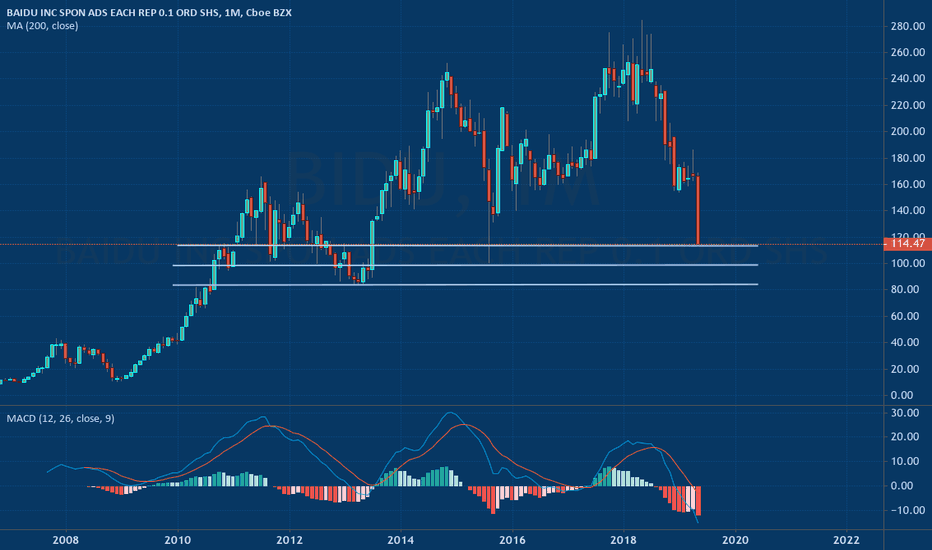Click the last red MACD histogram bar
The width and height of the screenshot is (932, 550).
pyautogui.click(x=698, y=501)
